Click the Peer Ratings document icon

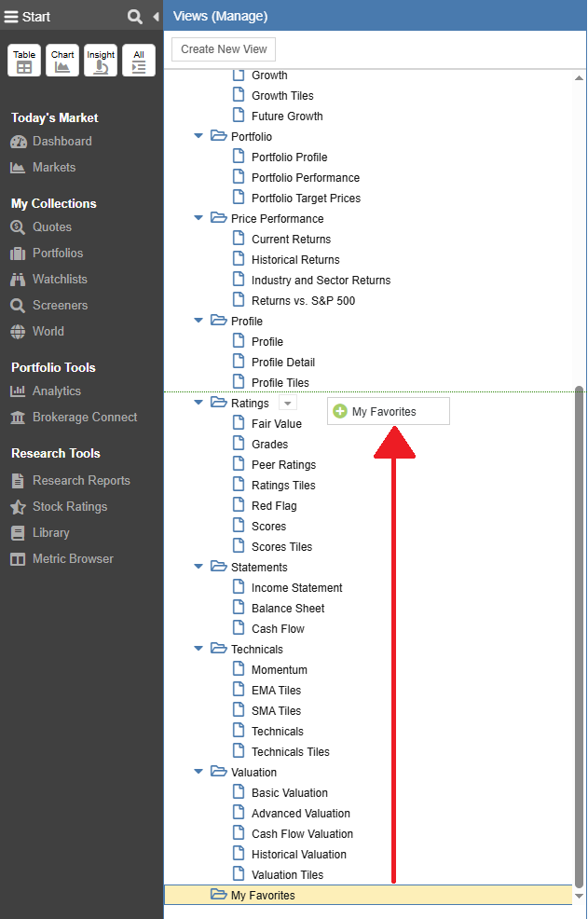pyautogui.click(x=239, y=463)
